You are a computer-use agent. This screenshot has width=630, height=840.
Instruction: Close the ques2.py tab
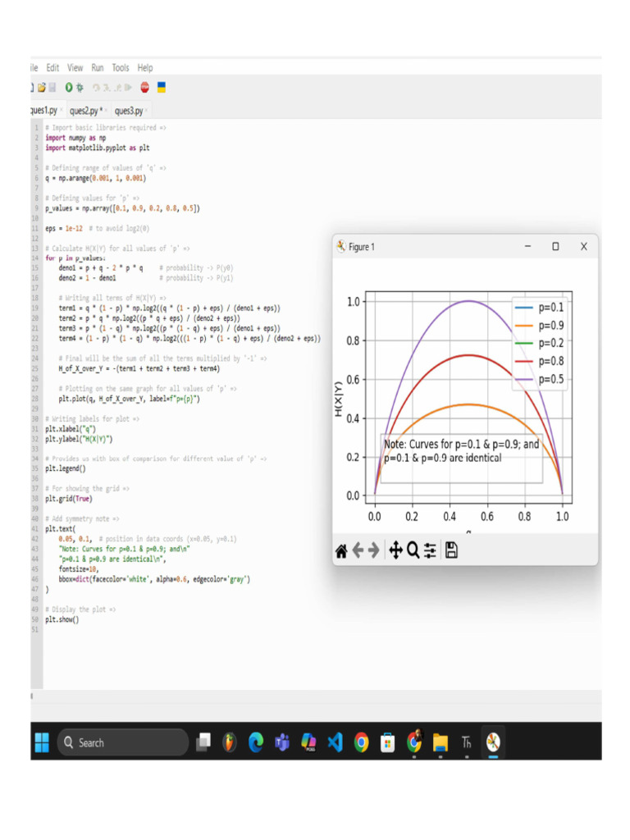tap(106, 111)
